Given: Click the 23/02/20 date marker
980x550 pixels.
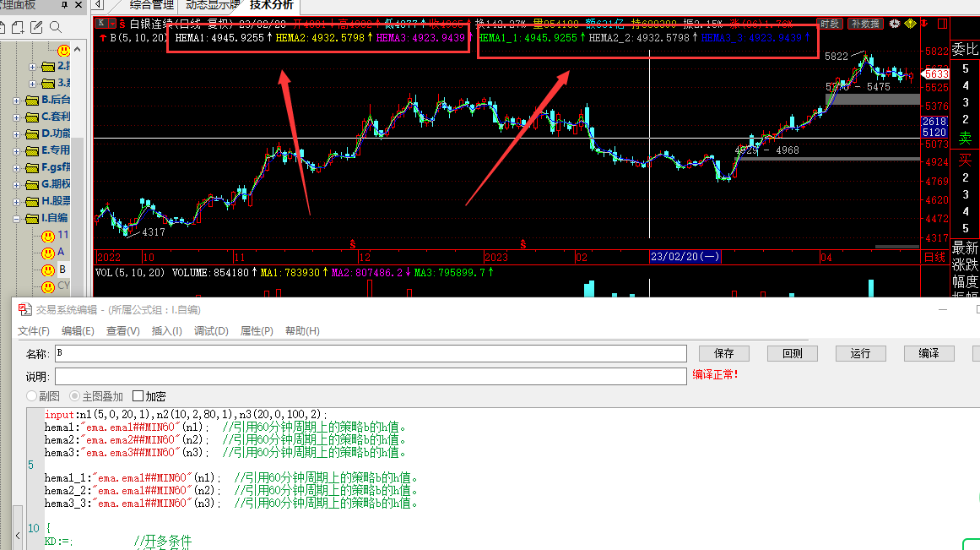Looking at the screenshot, I should 685,257.
